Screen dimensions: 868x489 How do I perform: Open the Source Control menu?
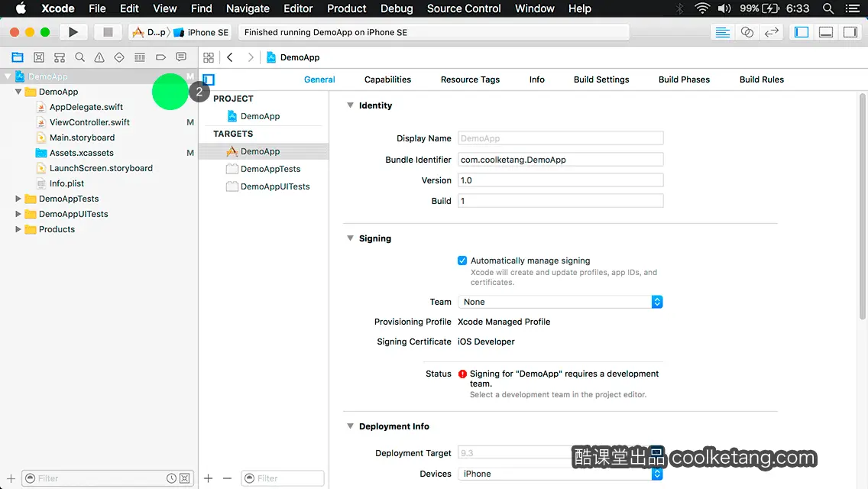coord(464,8)
